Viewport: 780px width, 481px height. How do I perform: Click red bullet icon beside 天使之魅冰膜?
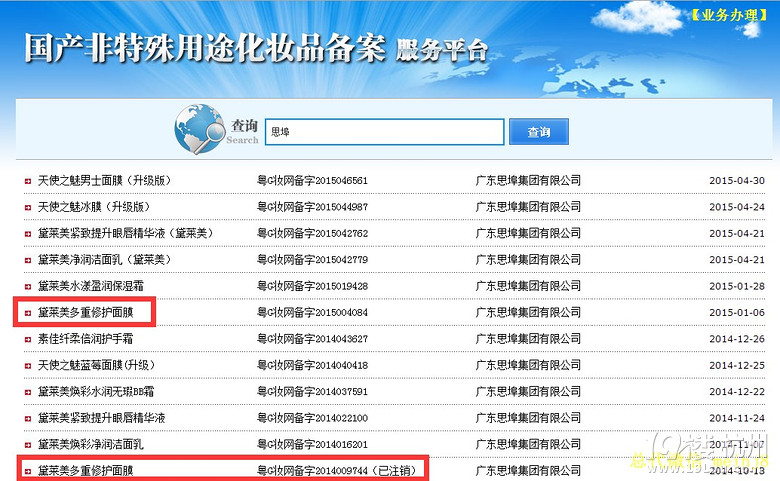point(28,208)
